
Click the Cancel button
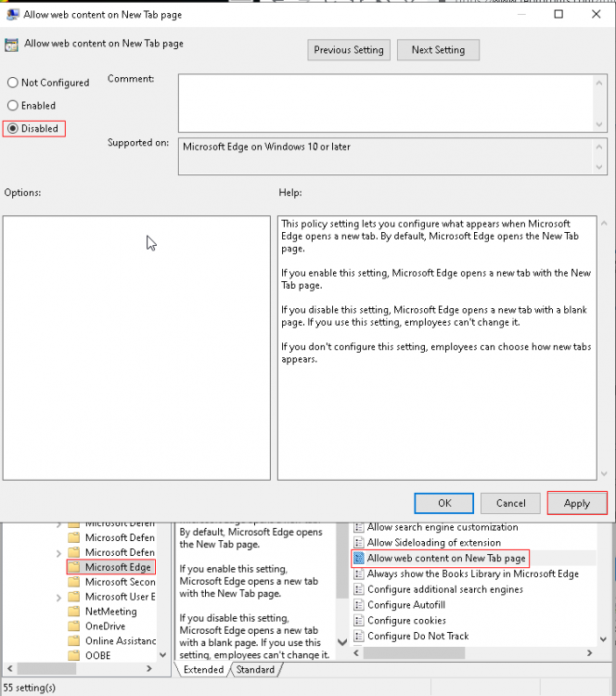pyautogui.click(x=510, y=503)
